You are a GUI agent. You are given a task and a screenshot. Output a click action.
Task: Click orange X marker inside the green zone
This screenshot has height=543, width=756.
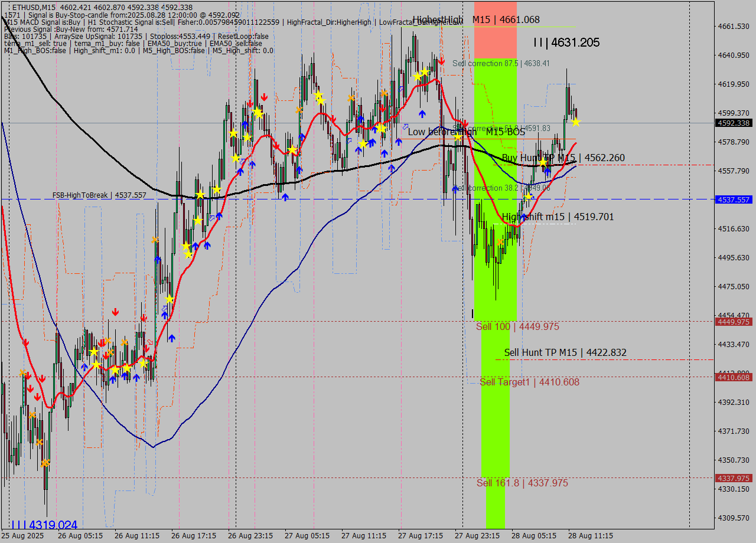[500, 242]
